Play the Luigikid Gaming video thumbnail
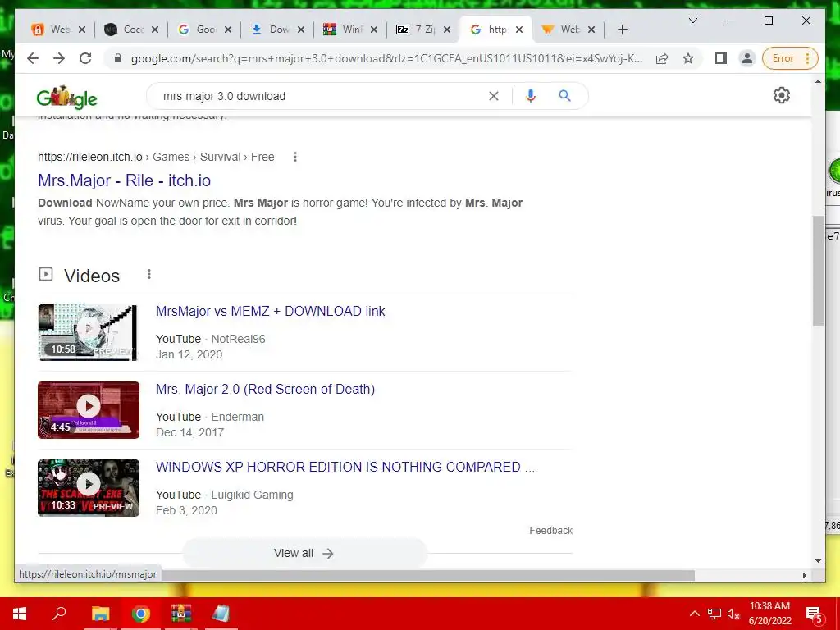This screenshot has width=840, height=630. (89, 487)
